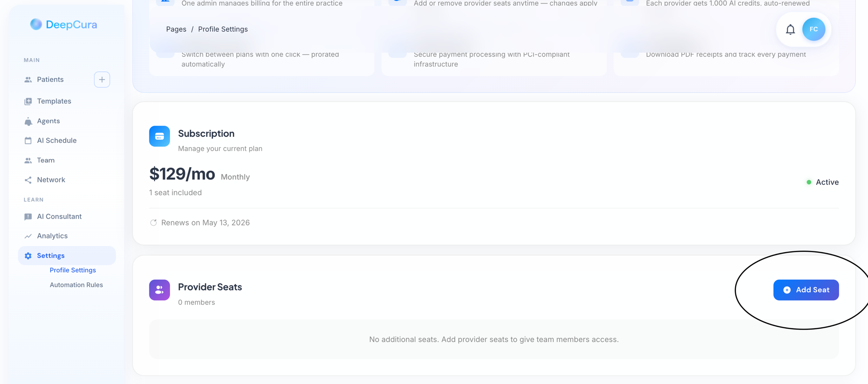
Task: Add a new patient with plus button
Action: [x=102, y=79]
